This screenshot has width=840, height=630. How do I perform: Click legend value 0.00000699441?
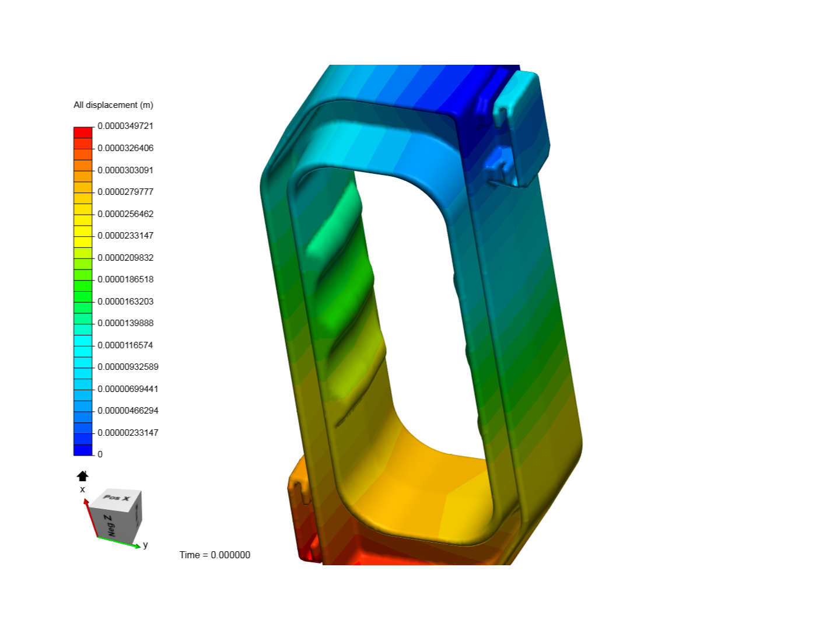(128, 389)
